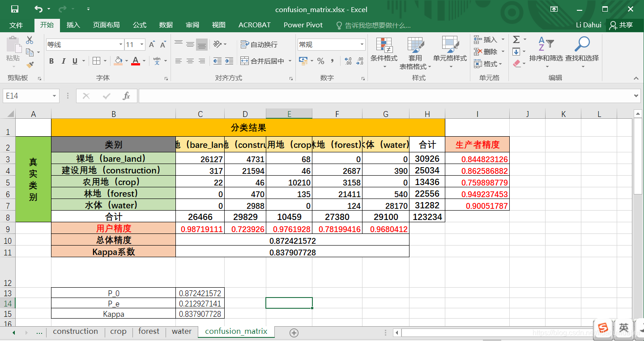644x341 pixels.
Task: Click the Clear eraser icon
Action: pos(516,64)
